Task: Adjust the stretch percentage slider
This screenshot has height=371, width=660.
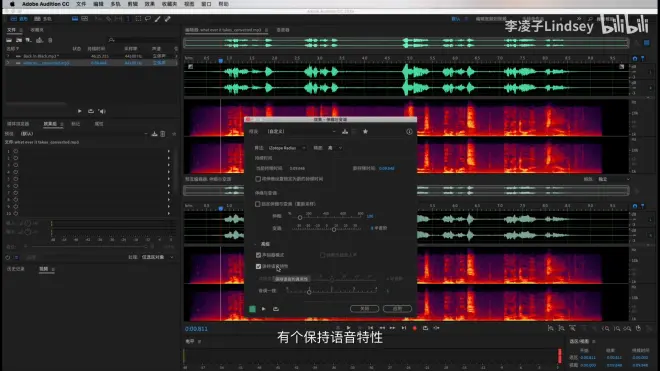Action: pos(300,218)
